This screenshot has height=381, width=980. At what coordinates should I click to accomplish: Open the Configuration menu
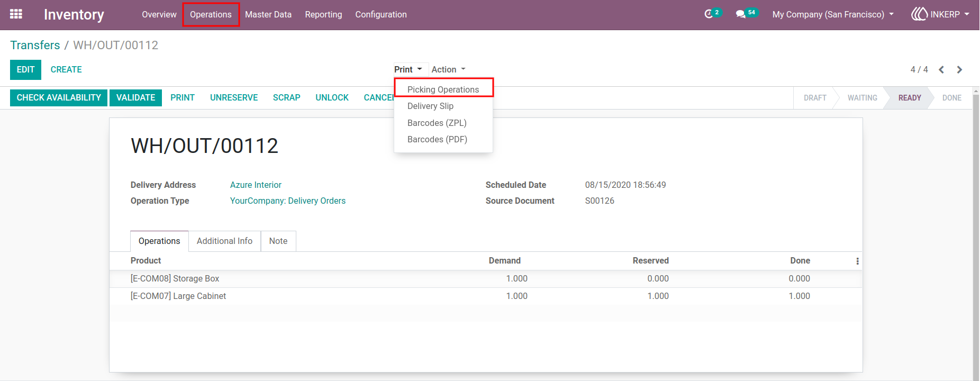tap(381, 14)
